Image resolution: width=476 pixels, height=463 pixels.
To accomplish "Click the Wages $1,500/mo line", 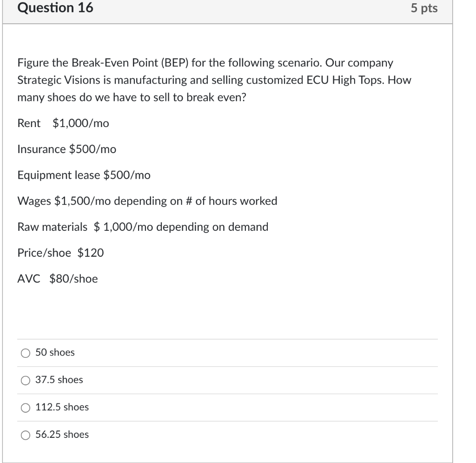I will coord(147,201).
